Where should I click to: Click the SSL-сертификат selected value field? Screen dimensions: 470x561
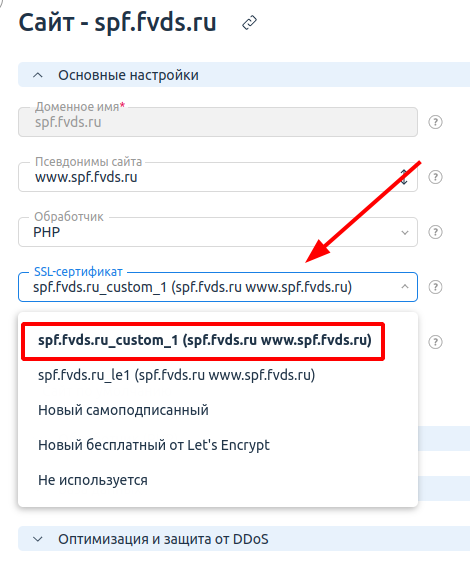218,287
